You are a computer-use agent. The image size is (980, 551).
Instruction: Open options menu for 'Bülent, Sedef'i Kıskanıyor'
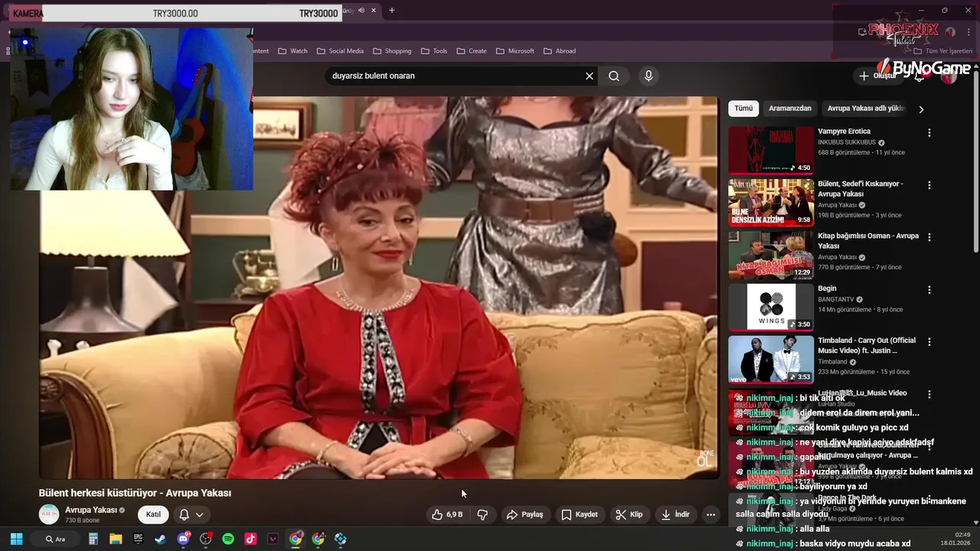pos(929,185)
